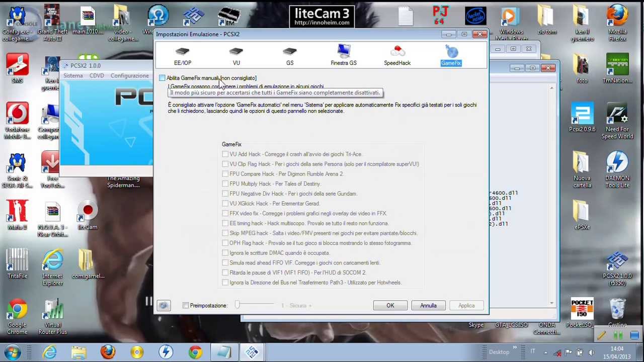Open the PocketISO desktop icon
This screenshot has width=644, height=362.
point(582,313)
